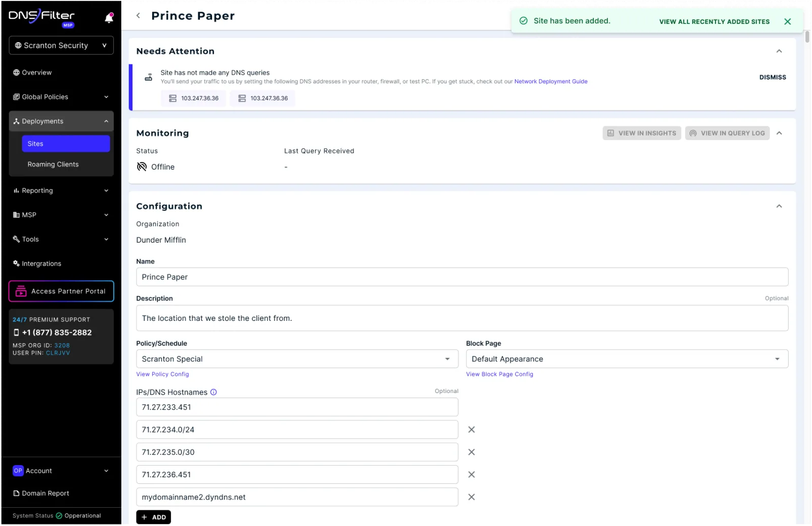Open the Scranton Security organization dropdown
This screenshot has height=526, width=812.
(x=61, y=45)
